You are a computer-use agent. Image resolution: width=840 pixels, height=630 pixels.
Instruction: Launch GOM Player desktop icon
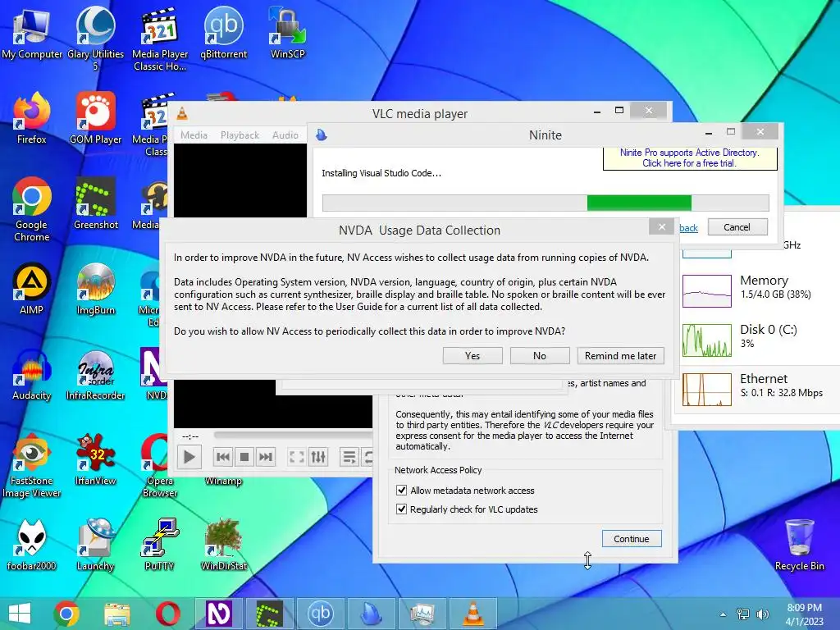click(x=95, y=118)
